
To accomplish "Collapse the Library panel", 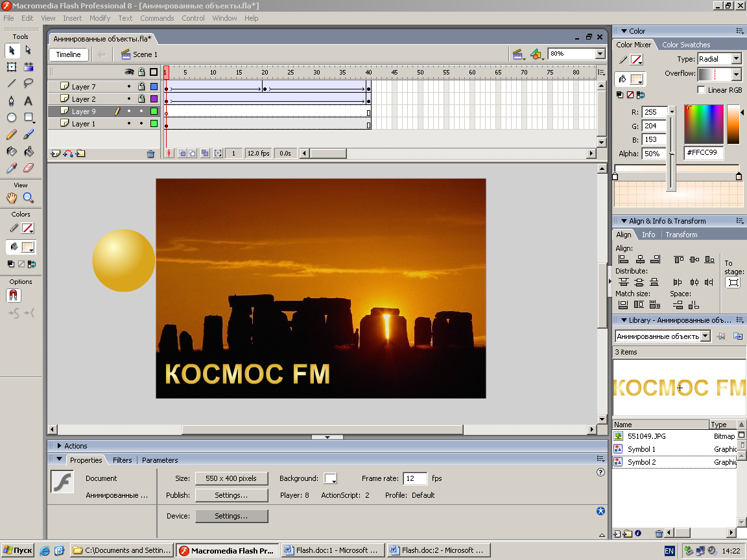I will click(x=624, y=320).
